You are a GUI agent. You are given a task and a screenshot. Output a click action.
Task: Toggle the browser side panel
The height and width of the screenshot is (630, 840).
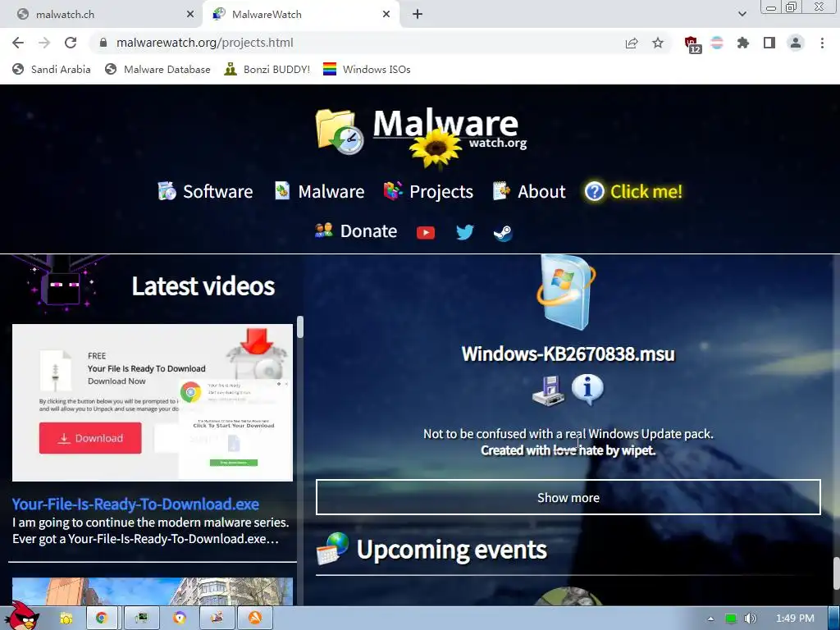pyautogui.click(x=769, y=43)
